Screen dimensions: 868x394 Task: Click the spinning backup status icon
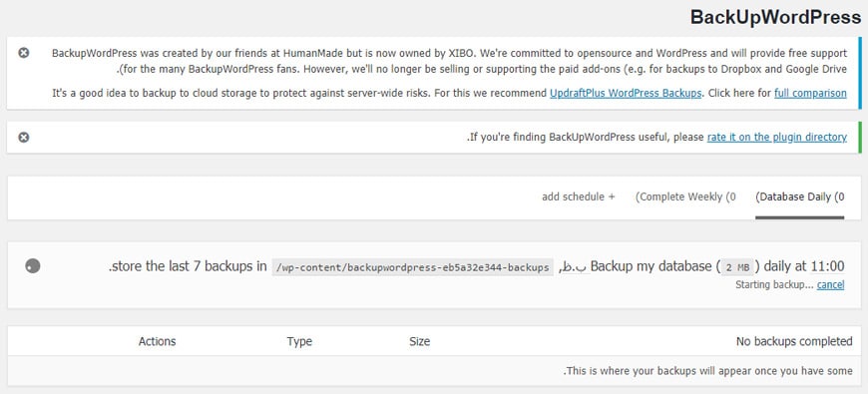tap(33, 266)
